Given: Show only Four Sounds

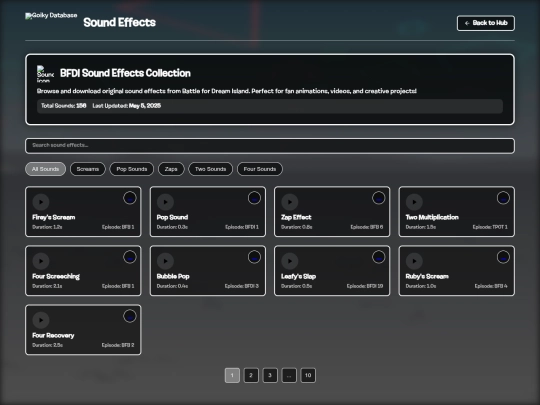Looking at the screenshot, I should click(x=260, y=169).
